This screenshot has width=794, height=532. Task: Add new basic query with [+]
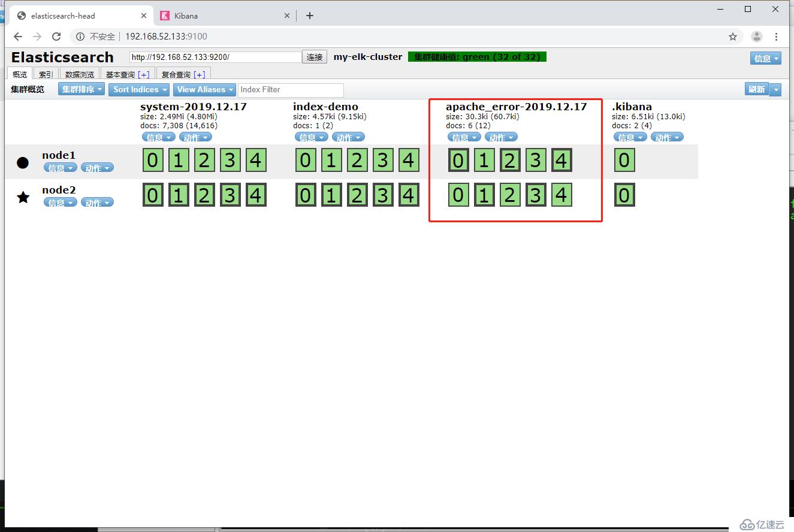[x=144, y=74]
